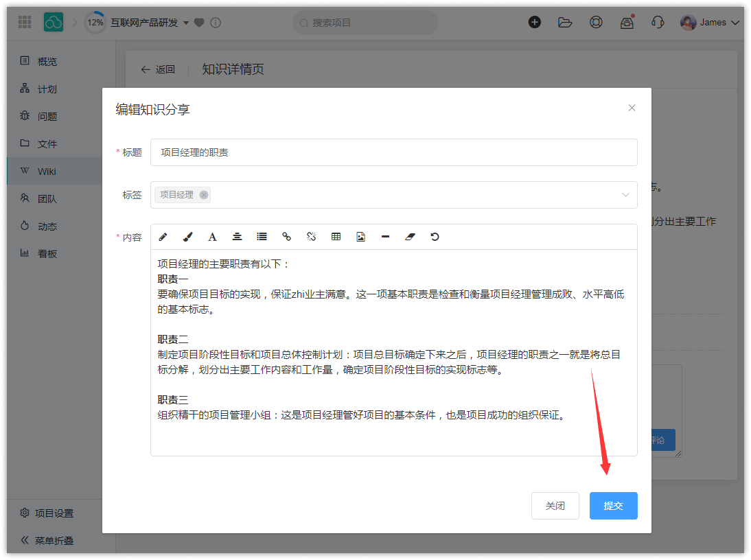
Task: Expand the 互联网产品研发 project dropdown
Action: coord(186,23)
